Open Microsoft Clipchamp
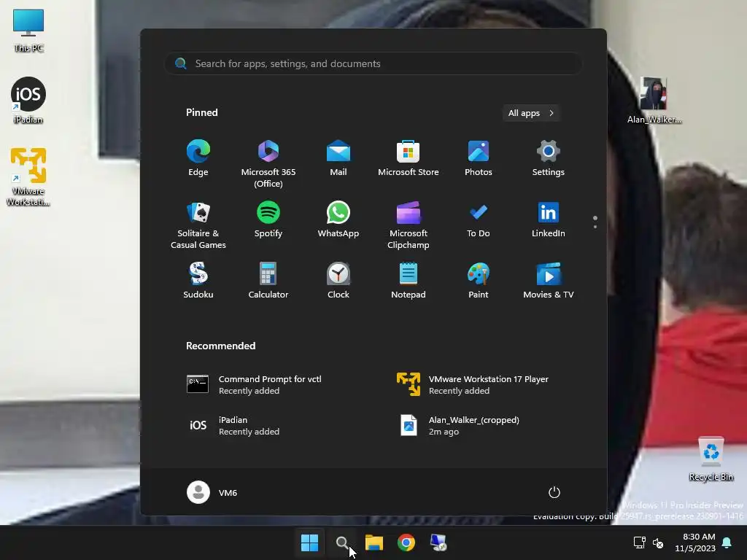Screen dimensions: 747x560 [x=409, y=225]
